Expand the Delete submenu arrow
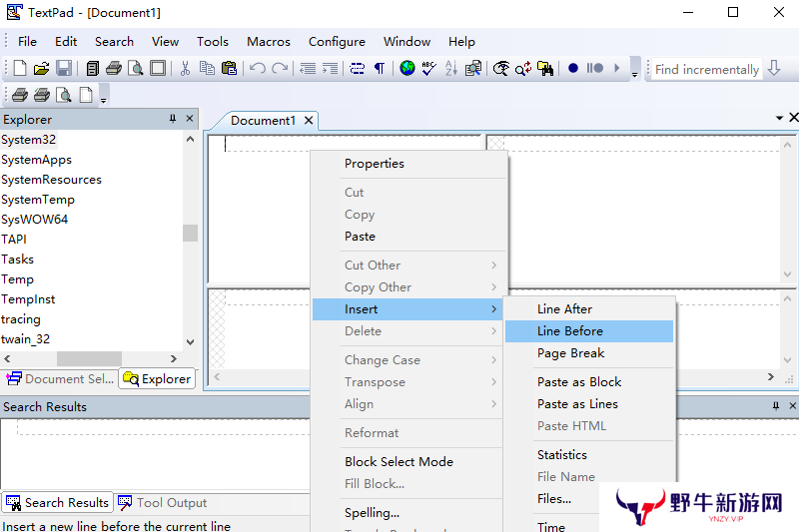The height and width of the screenshot is (532, 799). (493, 331)
